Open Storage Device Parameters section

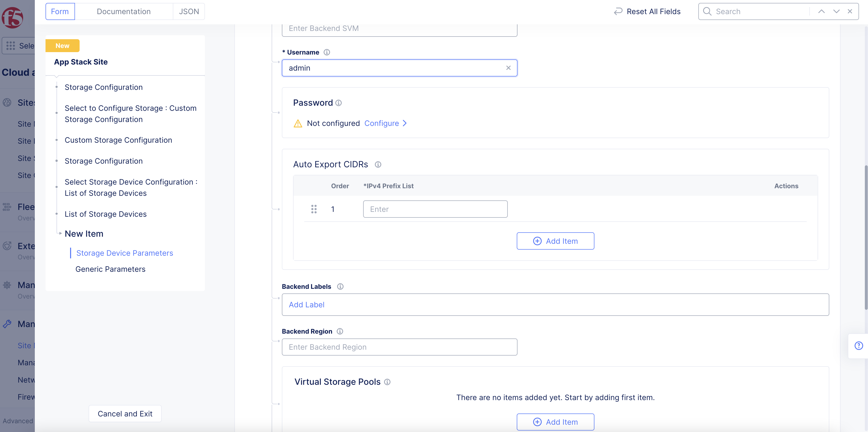click(125, 253)
